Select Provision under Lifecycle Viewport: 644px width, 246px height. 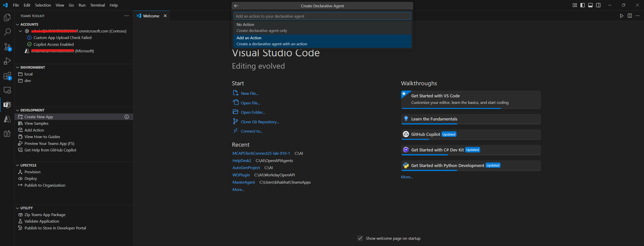32,172
